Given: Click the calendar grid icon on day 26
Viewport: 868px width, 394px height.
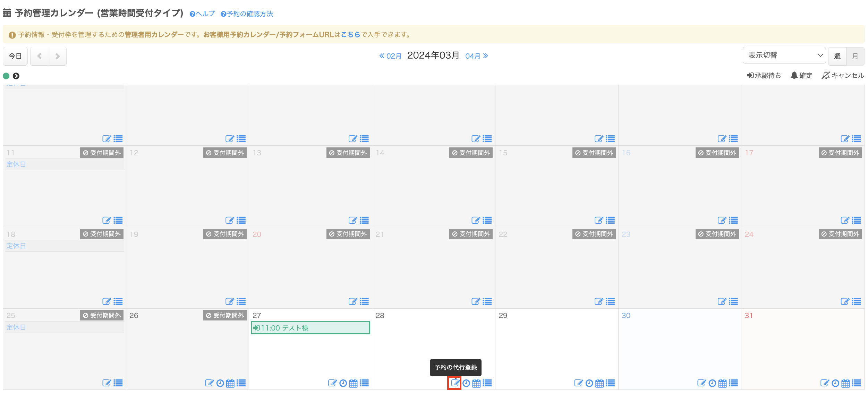Looking at the screenshot, I should [230, 383].
